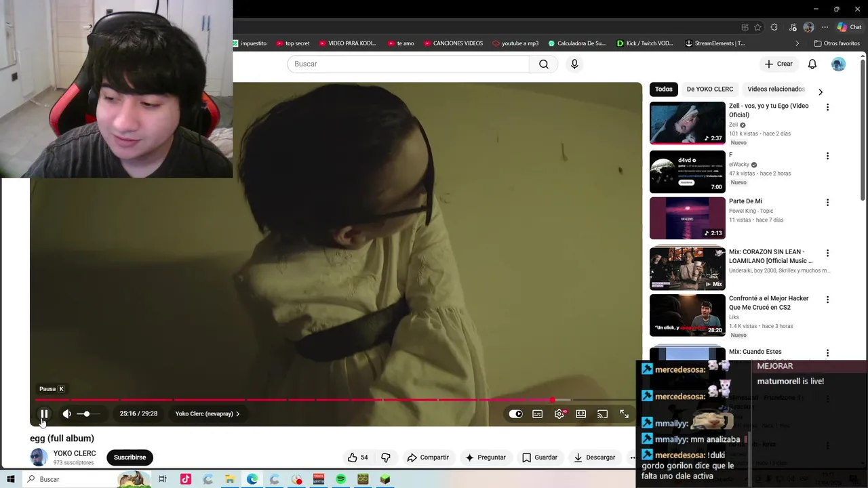Image resolution: width=868 pixels, height=488 pixels.
Task: Open the YOKO CLERC channel avatar
Action: [x=39, y=457]
